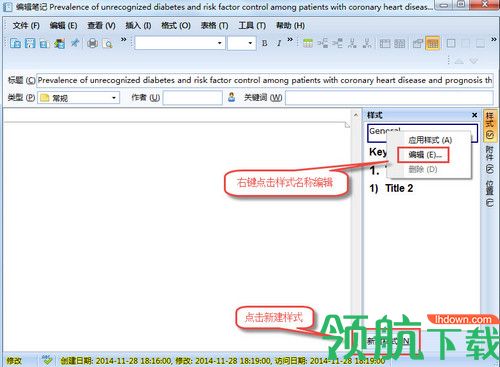Click the green insert table icon
500x367 pixels.
coord(308,43)
